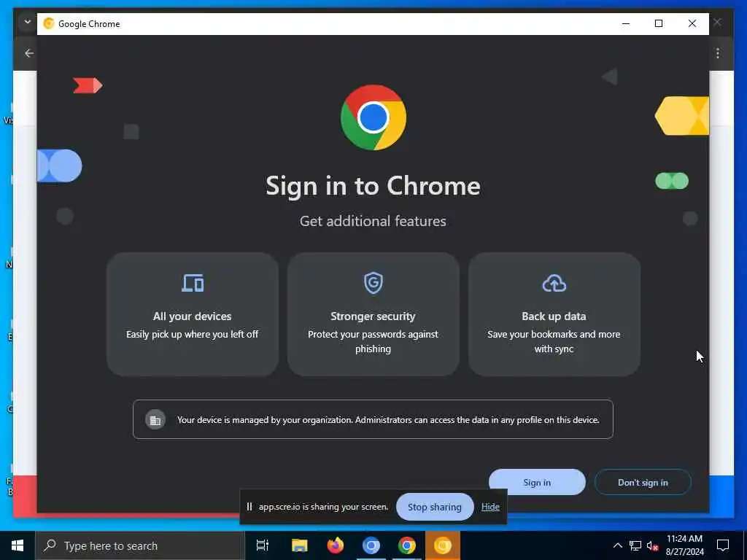Click the All your devices card title

[193, 316]
